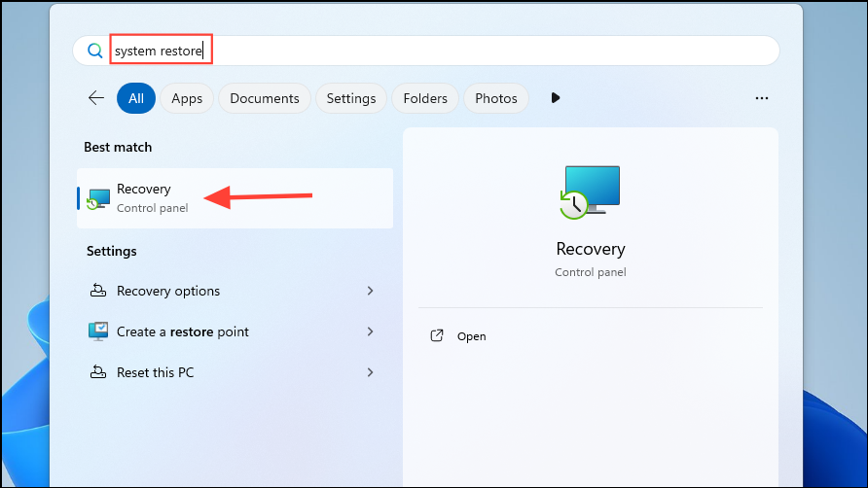Expand Recovery options chevron
Viewport: 868px width, 488px height.
coord(371,291)
